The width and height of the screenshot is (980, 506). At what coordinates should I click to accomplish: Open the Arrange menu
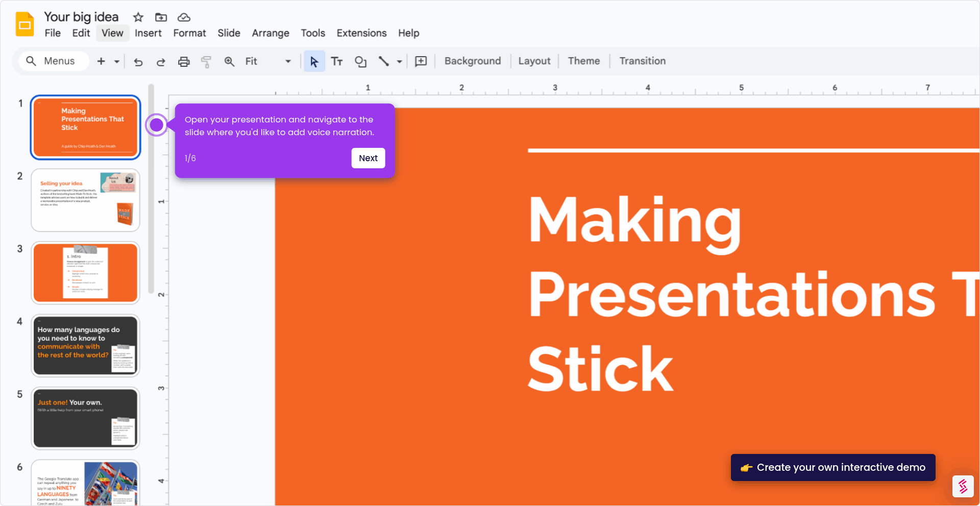(271, 33)
